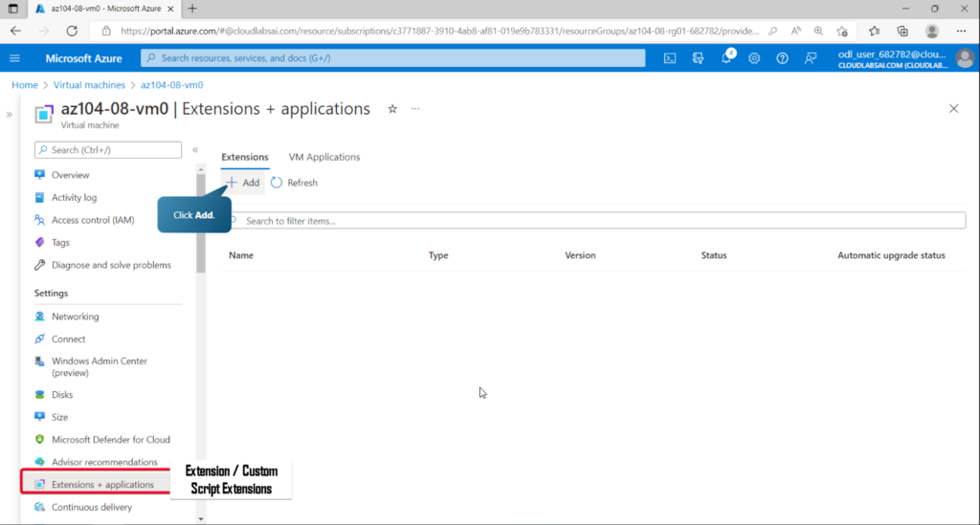Go to Home breadcrumb

pyautogui.click(x=25, y=85)
